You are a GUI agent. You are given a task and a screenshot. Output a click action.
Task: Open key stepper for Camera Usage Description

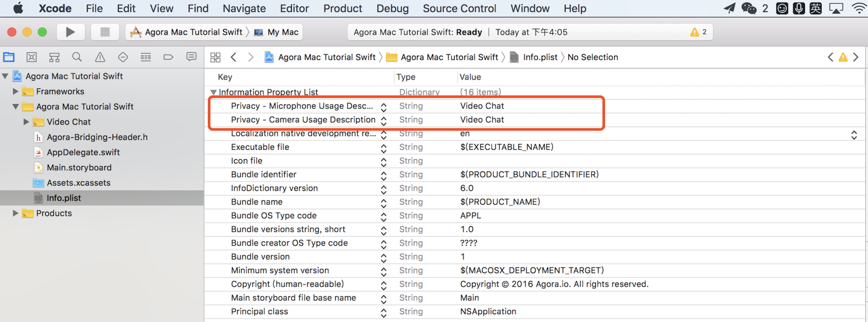tap(383, 121)
